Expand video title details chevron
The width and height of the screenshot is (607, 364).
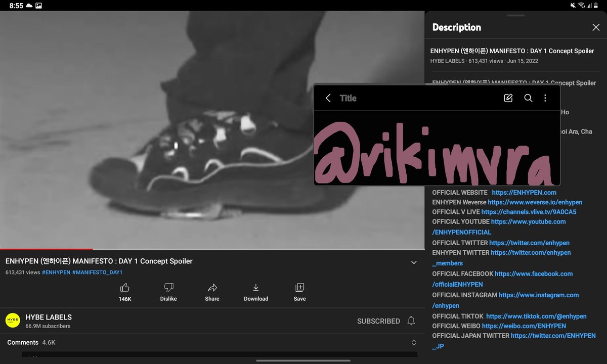(414, 262)
